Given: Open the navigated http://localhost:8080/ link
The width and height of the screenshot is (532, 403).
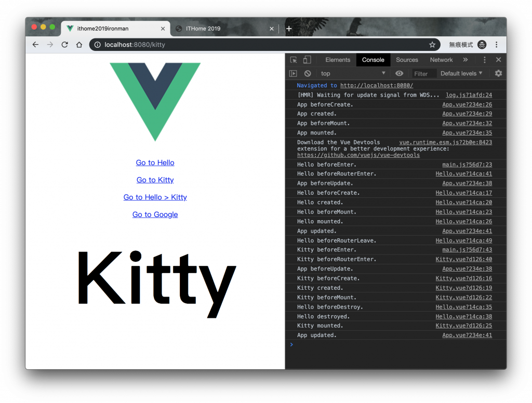Looking at the screenshot, I should [x=377, y=86].
